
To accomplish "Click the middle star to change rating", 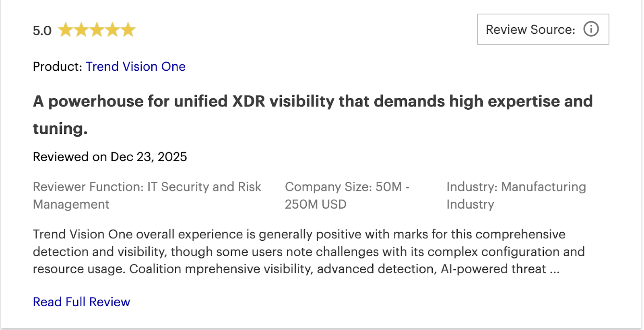I will pyautogui.click(x=97, y=29).
